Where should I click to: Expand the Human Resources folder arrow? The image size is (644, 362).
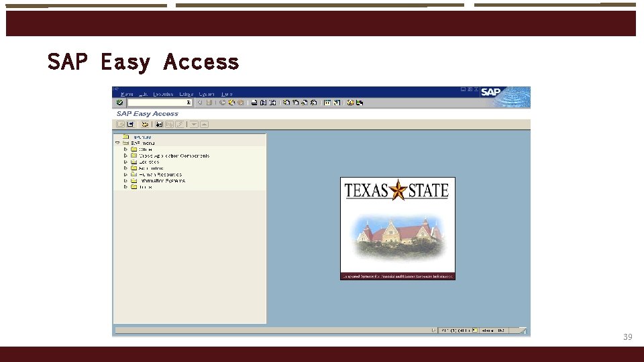[x=125, y=174]
